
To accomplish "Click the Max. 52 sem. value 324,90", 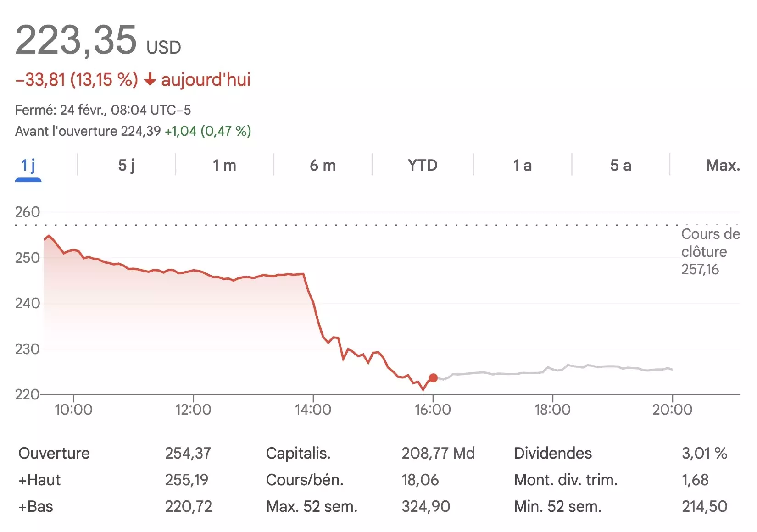I will click(426, 506).
